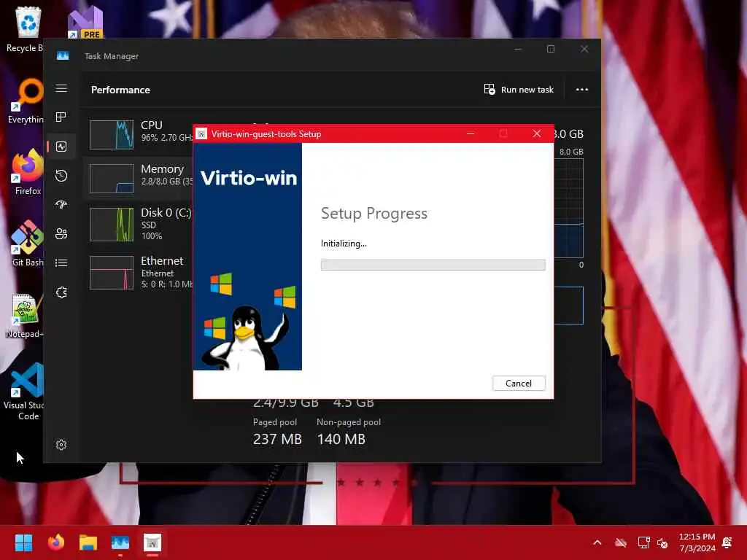Screen dimensions: 747x560
Task: Open clock and date flyout
Action: [697, 542]
